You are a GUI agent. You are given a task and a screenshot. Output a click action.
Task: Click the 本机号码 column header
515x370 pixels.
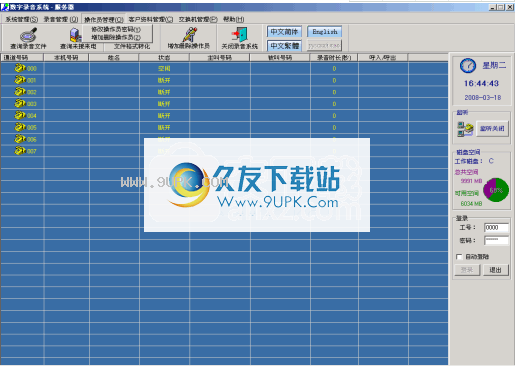[66, 58]
